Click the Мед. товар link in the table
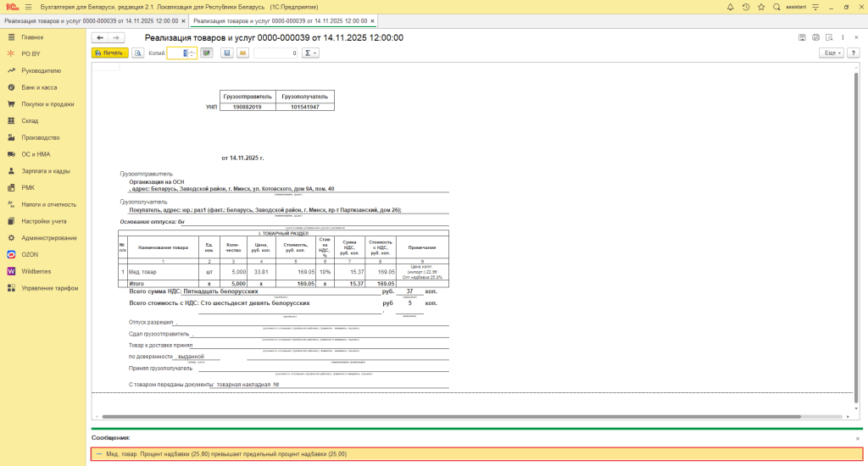The height and width of the screenshot is (466, 868). (142, 272)
